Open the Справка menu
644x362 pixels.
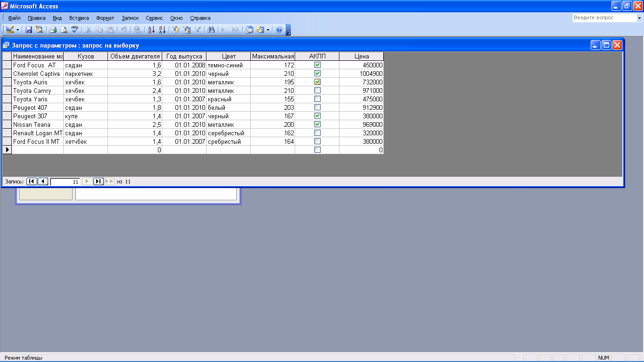click(200, 18)
